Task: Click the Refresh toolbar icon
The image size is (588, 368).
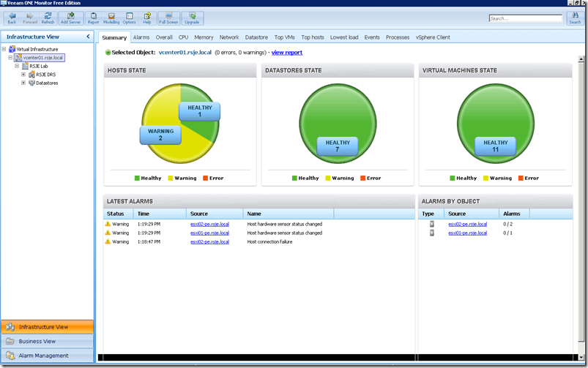Action: pyautogui.click(x=48, y=18)
